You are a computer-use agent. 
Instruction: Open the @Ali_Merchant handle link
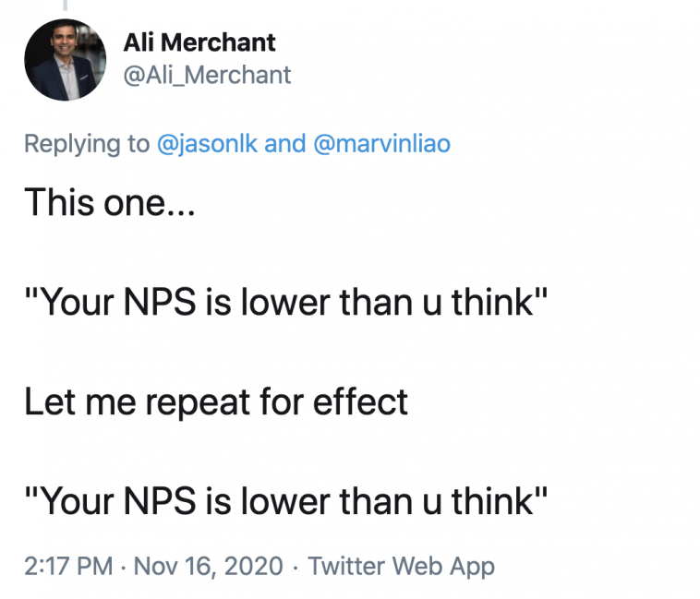click(207, 75)
